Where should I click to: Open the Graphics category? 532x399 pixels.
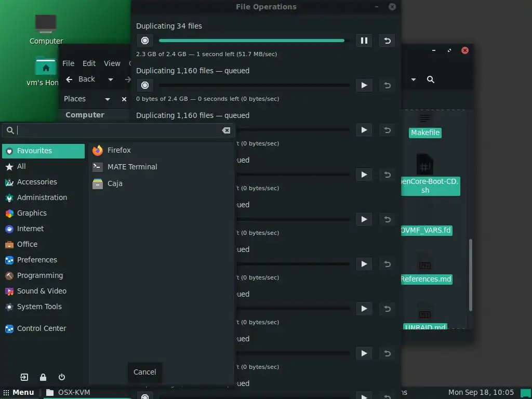(x=44, y=214)
